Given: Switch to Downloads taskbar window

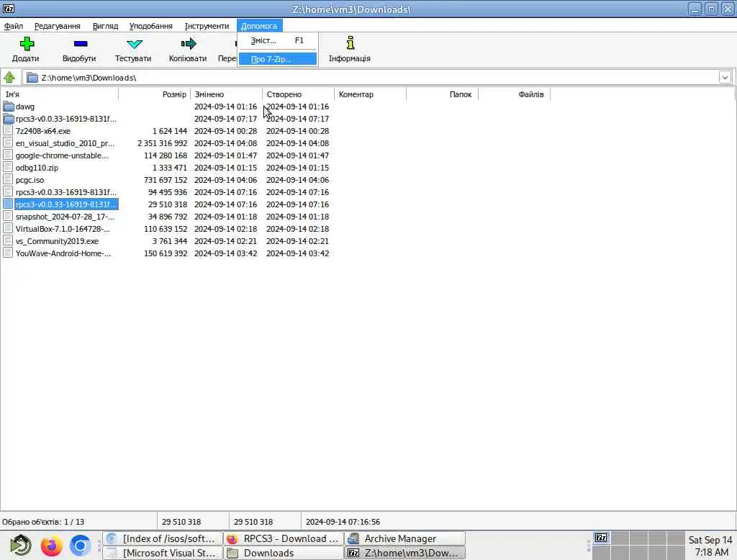Looking at the screenshot, I should point(284,553).
